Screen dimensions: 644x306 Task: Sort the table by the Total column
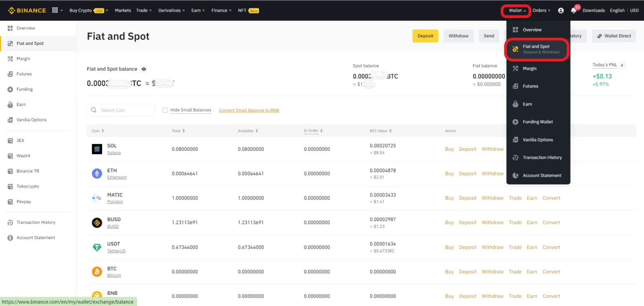(178, 131)
